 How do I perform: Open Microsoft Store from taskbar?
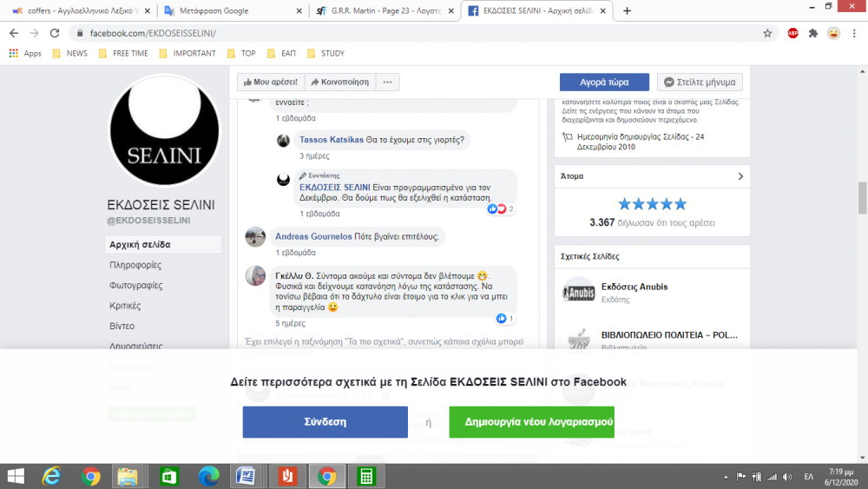[x=169, y=476]
